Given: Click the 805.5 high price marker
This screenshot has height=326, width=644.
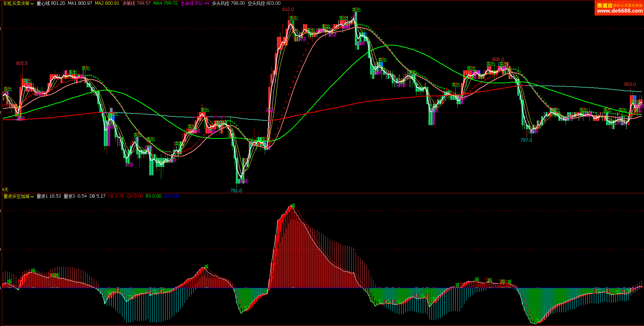Looking at the screenshot, I should (x=22, y=63).
